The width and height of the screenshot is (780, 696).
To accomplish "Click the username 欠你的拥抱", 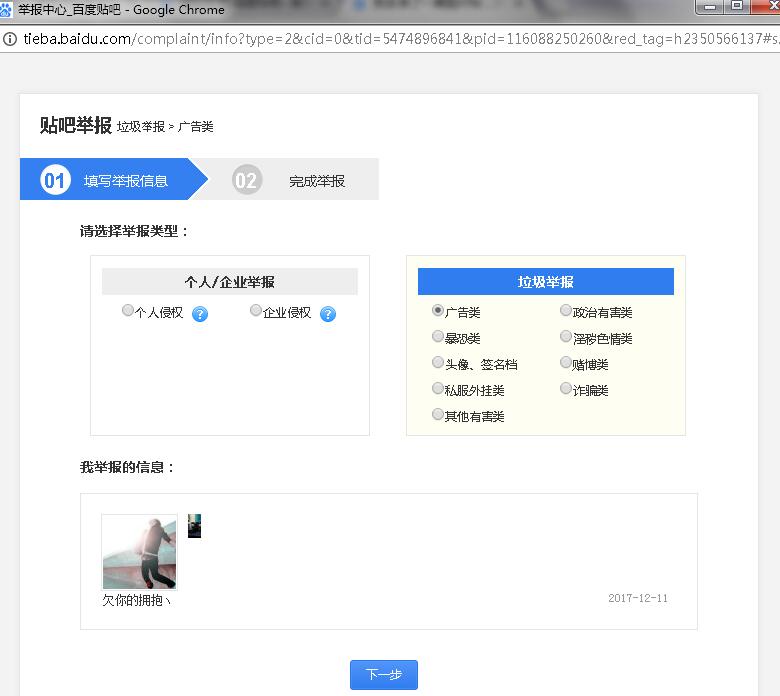I will pyautogui.click(x=136, y=600).
